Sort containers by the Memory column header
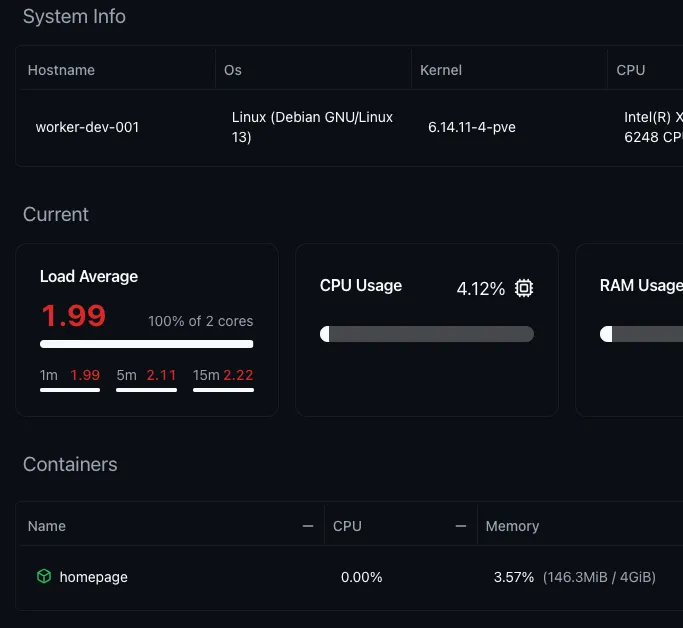683x628 pixels. 512,526
